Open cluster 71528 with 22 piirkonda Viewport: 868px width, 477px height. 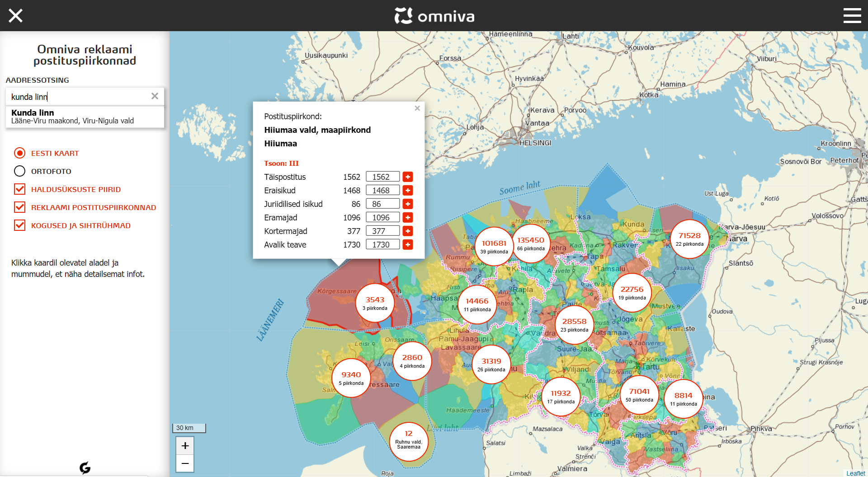pyautogui.click(x=689, y=239)
